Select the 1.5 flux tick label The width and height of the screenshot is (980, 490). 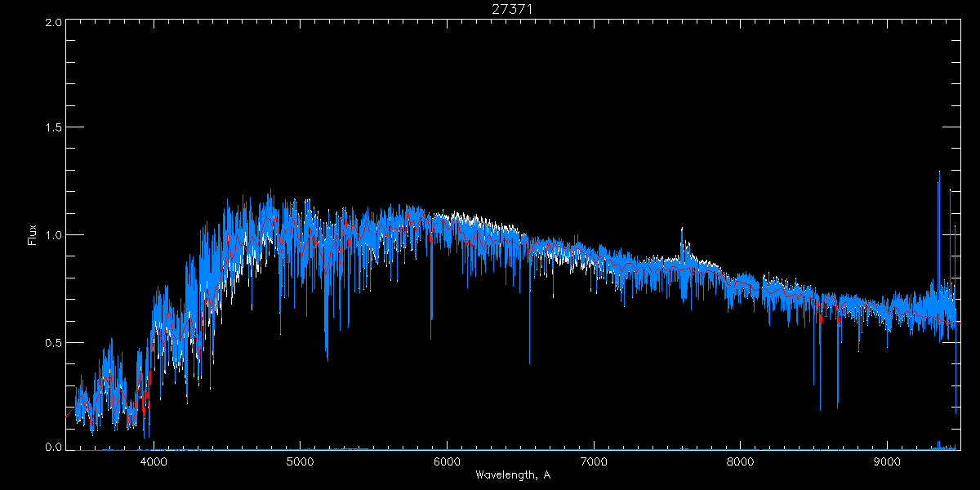coord(52,128)
